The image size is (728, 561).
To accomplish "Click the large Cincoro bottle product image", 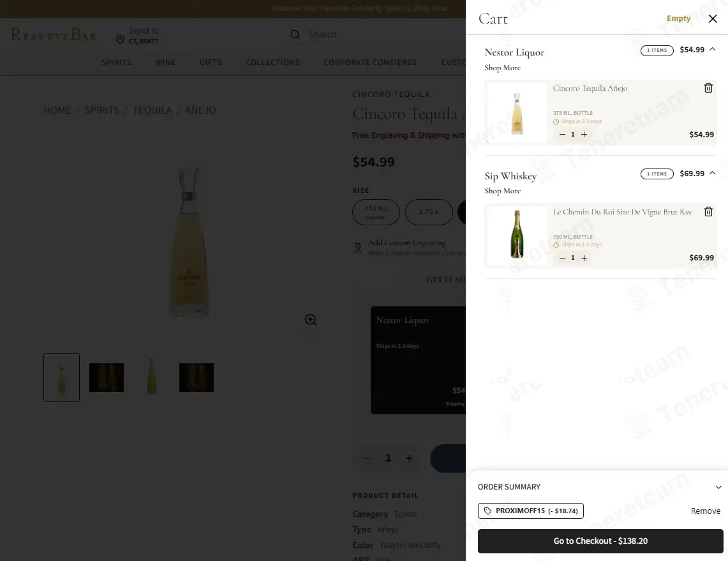I will click(x=189, y=243).
